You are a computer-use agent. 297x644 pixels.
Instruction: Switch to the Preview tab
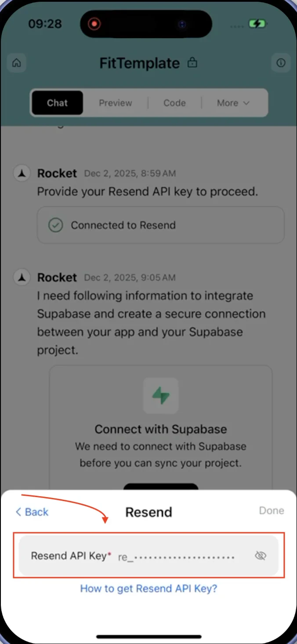tap(115, 102)
